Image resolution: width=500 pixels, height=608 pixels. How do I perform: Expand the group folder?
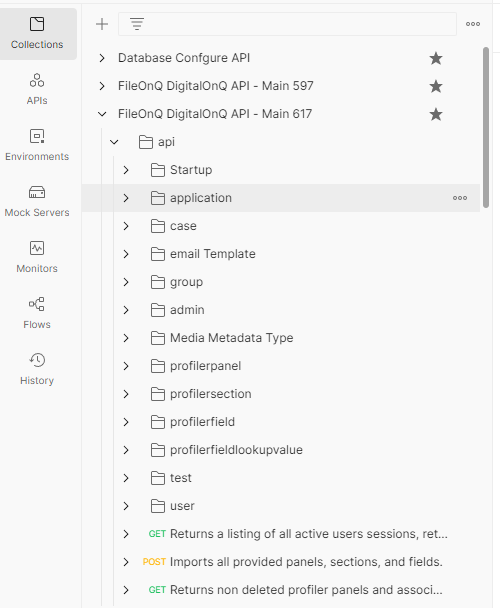coord(126,282)
